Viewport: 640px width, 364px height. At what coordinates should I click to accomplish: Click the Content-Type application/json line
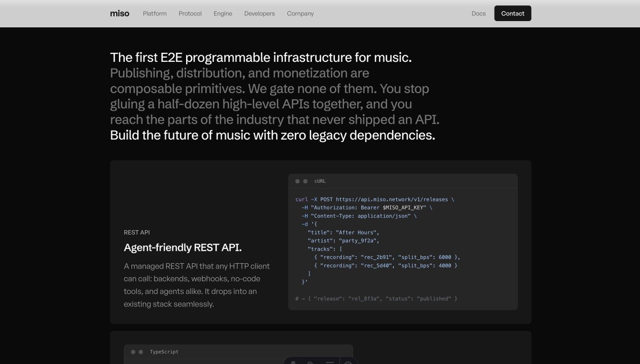click(359, 216)
